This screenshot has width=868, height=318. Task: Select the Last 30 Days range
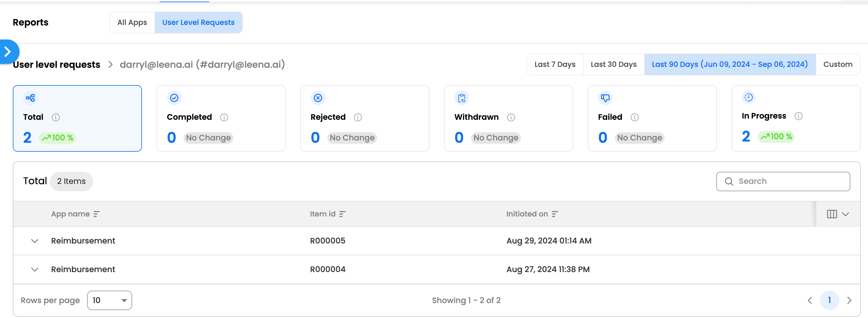click(x=613, y=64)
